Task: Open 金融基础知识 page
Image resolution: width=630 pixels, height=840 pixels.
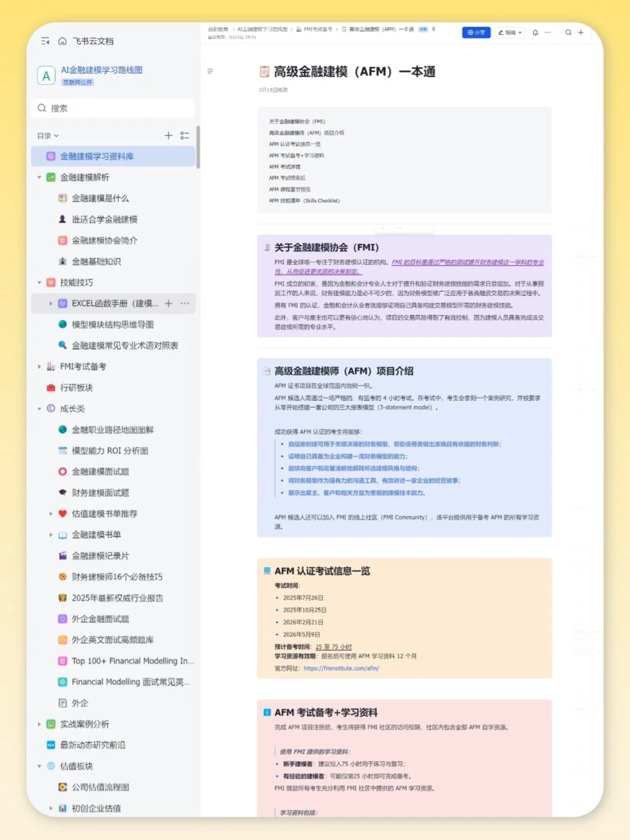Action: 96,261
